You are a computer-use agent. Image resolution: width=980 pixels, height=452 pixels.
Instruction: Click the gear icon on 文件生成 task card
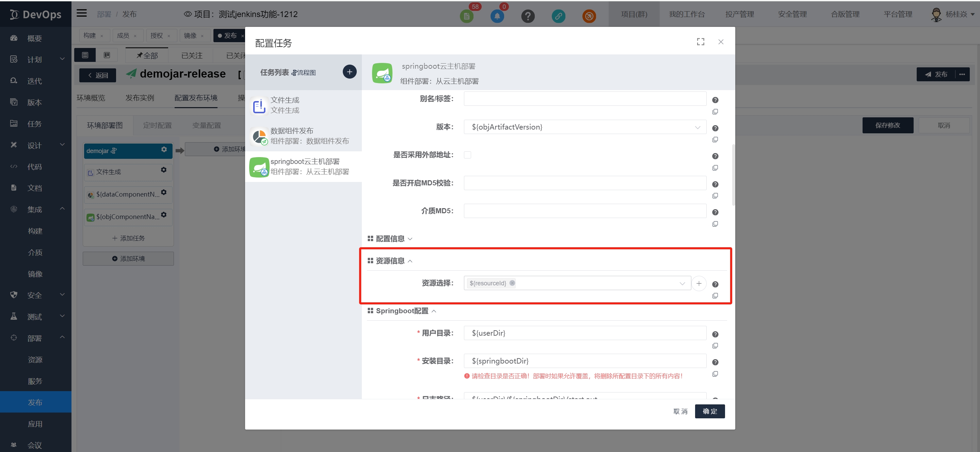pyautogui.click(x=164, y=170)
